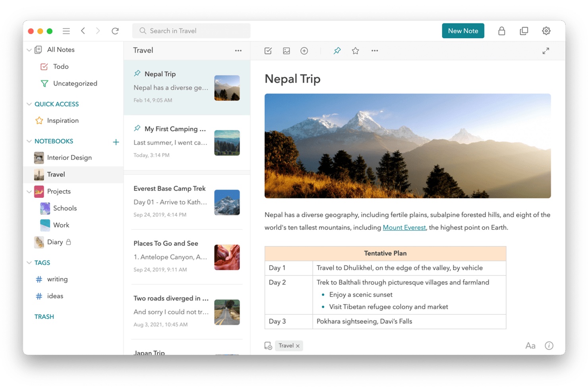Insert a checklist into the note

tap(268, 51)
